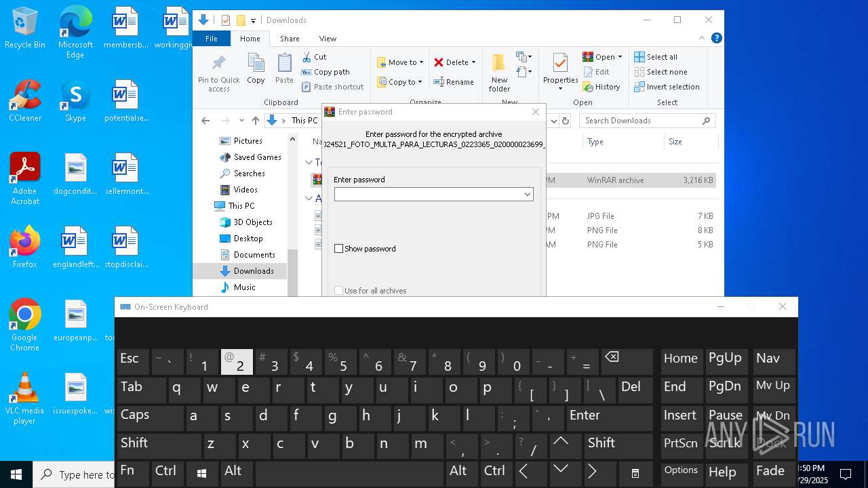Click the Explorer Help question mark icon
The height and width of the screenshot is (488, 868).
[x=716, y=38]
